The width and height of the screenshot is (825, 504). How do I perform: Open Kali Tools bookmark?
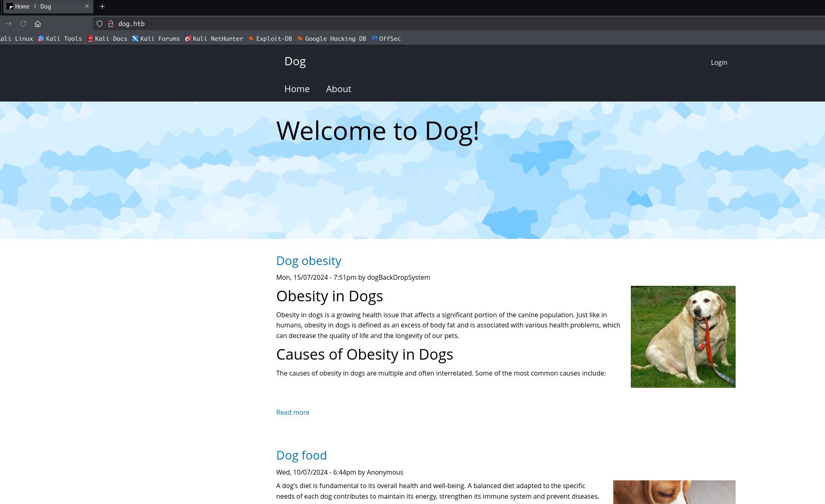(60, 39)
